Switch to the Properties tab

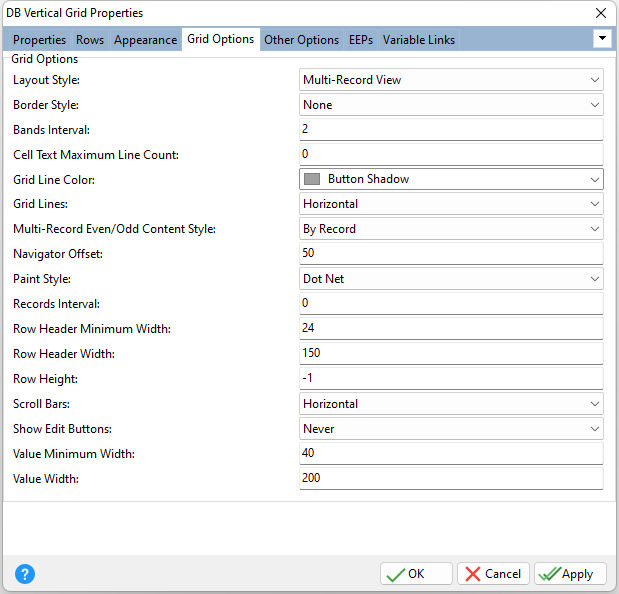pyautogui.click(x=39, y=40)
